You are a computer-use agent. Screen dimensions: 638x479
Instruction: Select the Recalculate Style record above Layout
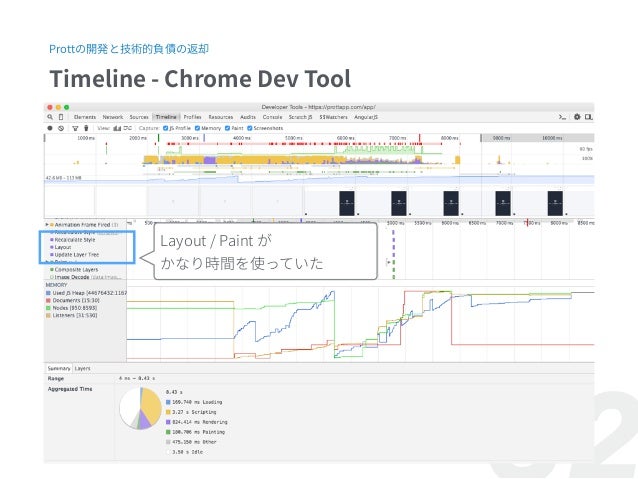pyautogui.click(x=74, y=240)
